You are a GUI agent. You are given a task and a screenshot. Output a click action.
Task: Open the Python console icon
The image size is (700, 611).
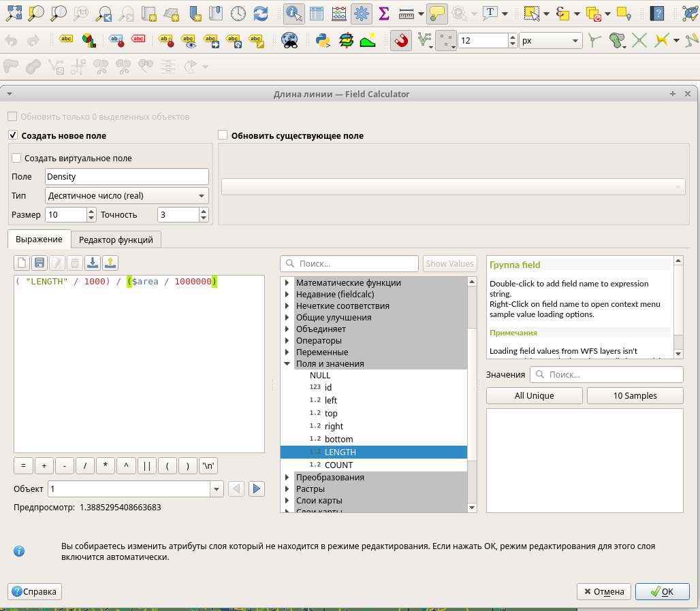point(322,41)
